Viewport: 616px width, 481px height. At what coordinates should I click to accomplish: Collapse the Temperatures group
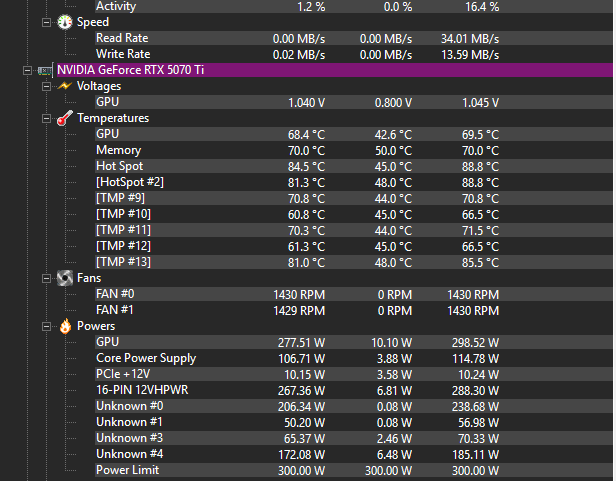[46, 118]
